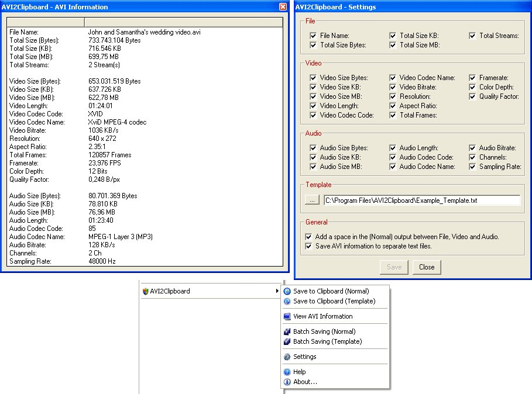The image size is (532, 394).
Task: Uncheck the Resolution checkbox
Action: [x=393, y=96]
